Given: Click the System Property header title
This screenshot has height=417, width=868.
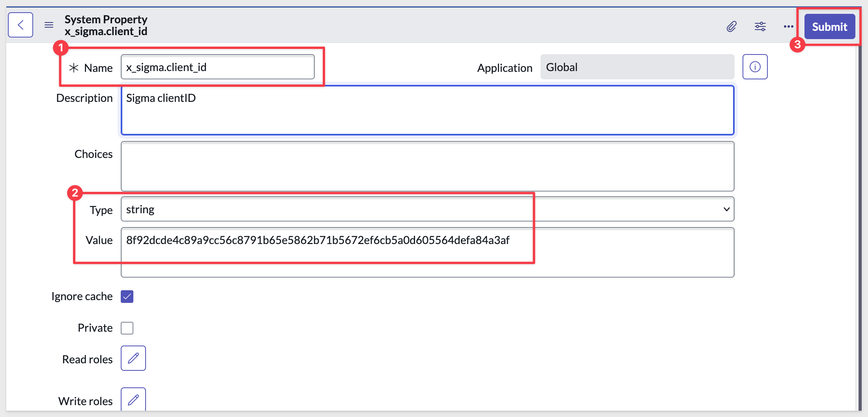Looking at the screenshot, I should click(106, 19).
